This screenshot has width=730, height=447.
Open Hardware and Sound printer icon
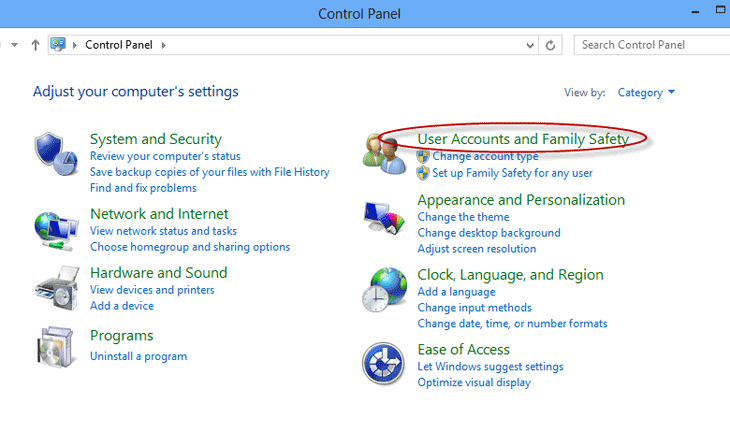point(56,289)
